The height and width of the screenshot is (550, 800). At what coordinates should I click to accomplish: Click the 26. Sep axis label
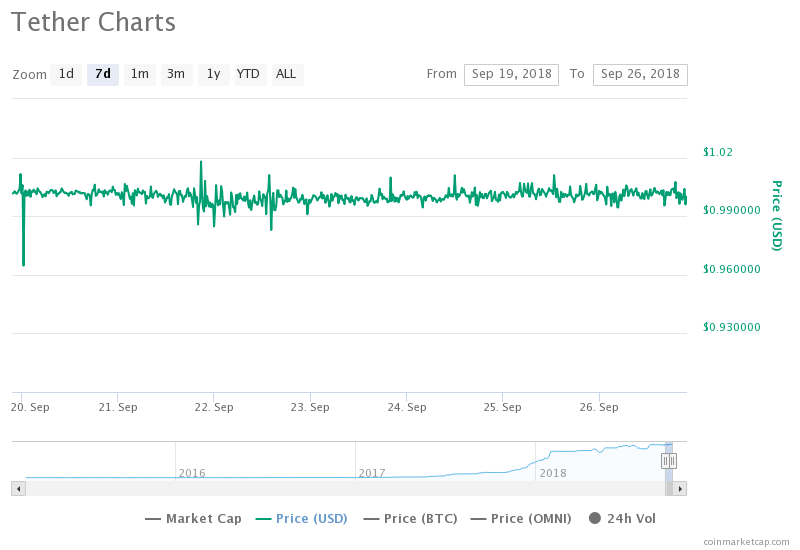tap(599, 407)
